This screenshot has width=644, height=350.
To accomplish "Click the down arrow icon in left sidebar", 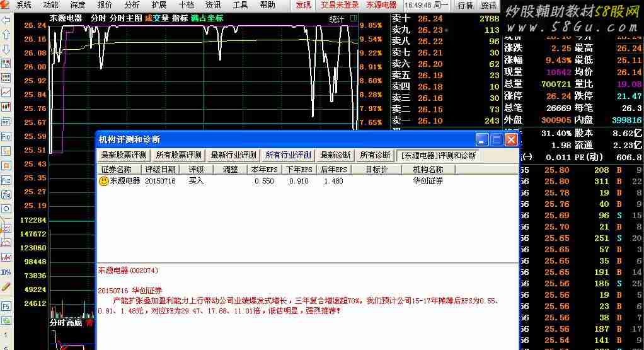I will [x=6, y=49].
